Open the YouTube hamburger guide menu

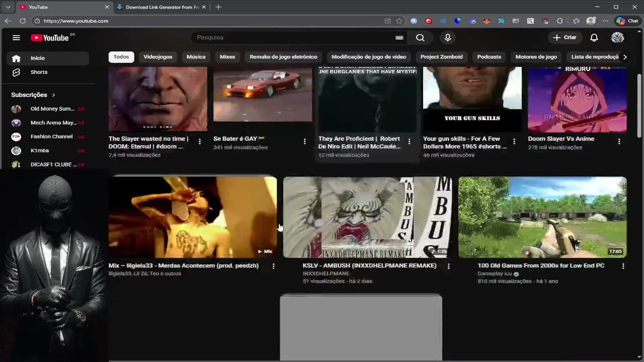pyautogui.click(x=16, y=38)
